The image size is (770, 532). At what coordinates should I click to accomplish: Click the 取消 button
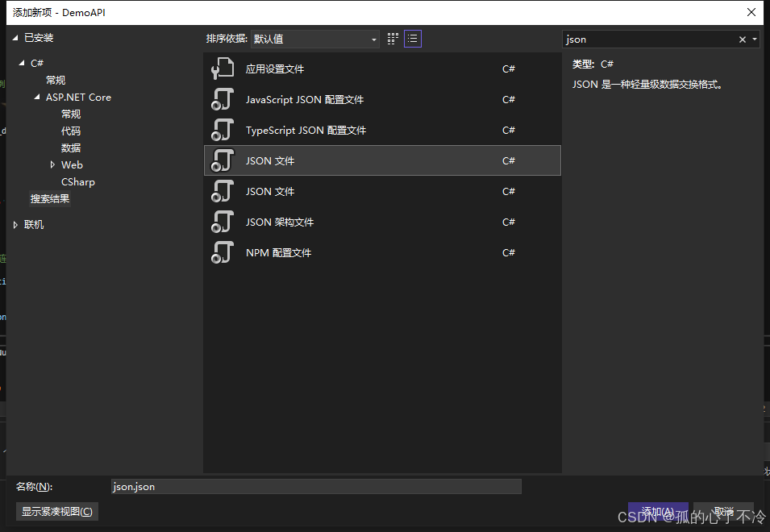click(723, 511)
